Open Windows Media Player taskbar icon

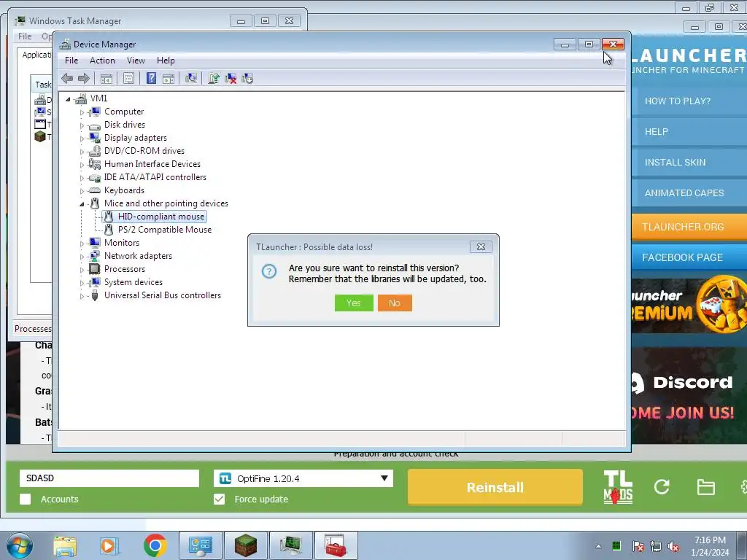tap(109, 546)
